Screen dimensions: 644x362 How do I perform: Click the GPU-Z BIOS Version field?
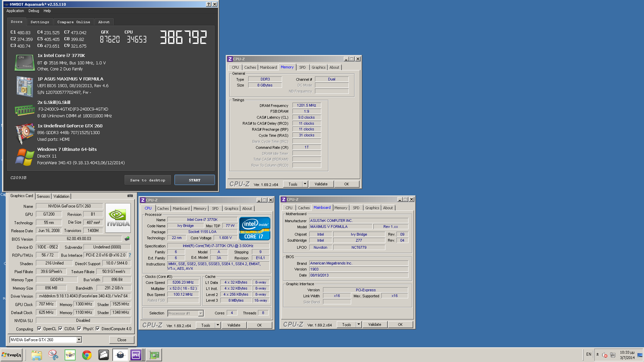[x=79, y=239]
